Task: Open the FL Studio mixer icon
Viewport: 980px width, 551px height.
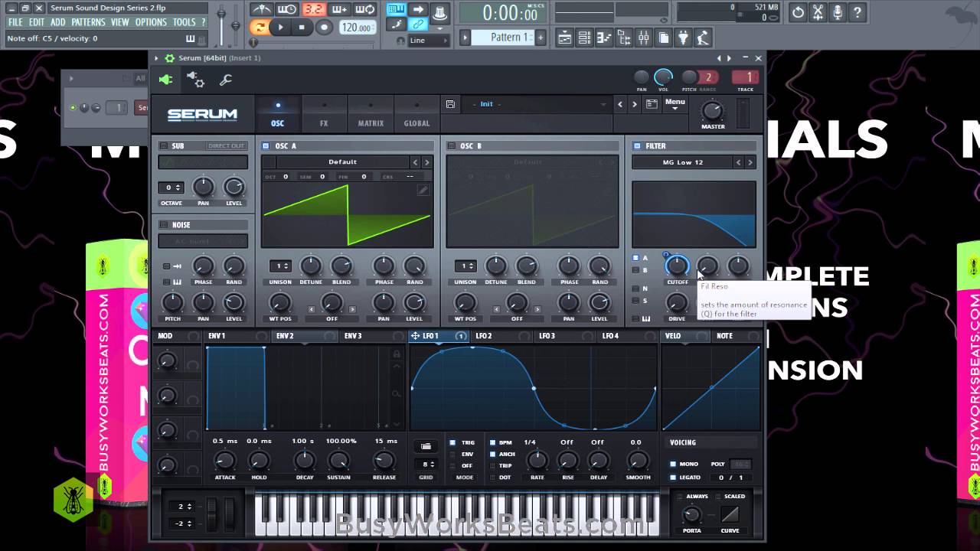Action: pyautogui.click(x=644, y=37)
